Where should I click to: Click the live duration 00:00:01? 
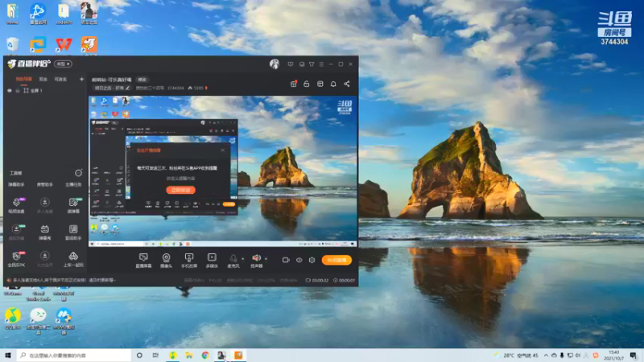[347, 280]
